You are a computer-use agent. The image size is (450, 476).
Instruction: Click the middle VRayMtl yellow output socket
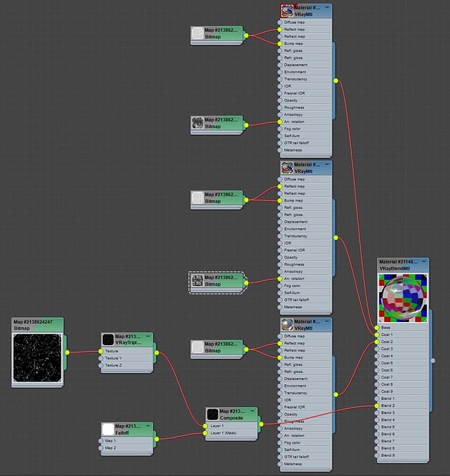(336, 238)
